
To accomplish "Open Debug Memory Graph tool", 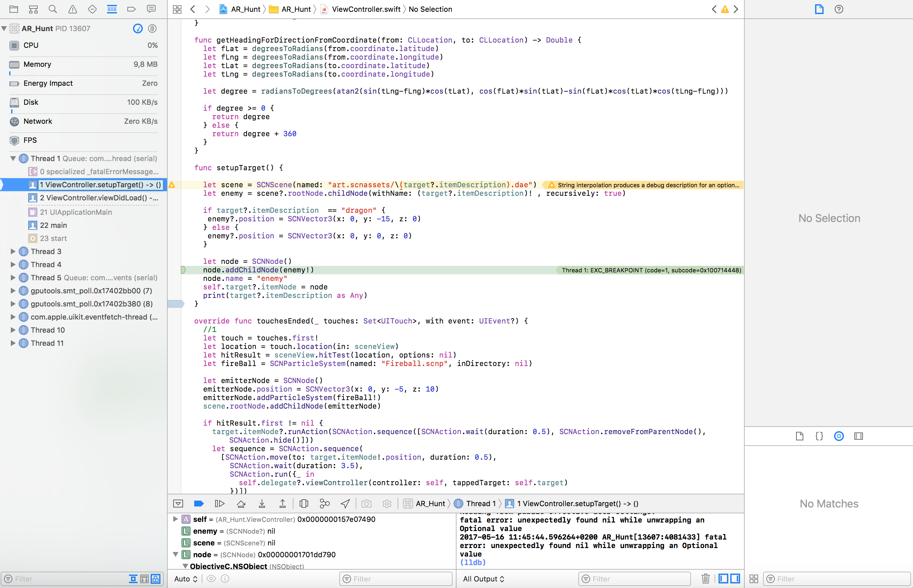I will [325, 504].
